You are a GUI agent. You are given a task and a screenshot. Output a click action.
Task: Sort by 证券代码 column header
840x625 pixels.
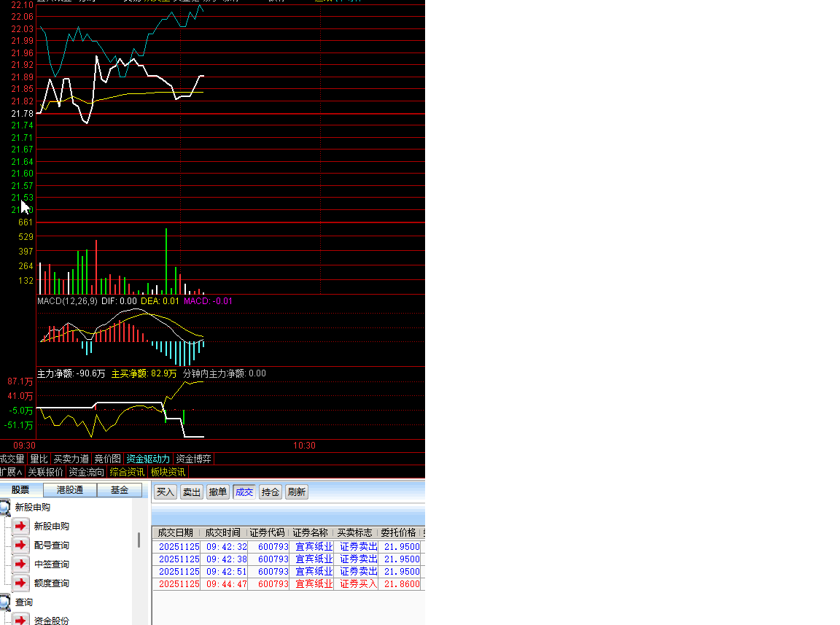pyautogui.click(x=268, y=532)
